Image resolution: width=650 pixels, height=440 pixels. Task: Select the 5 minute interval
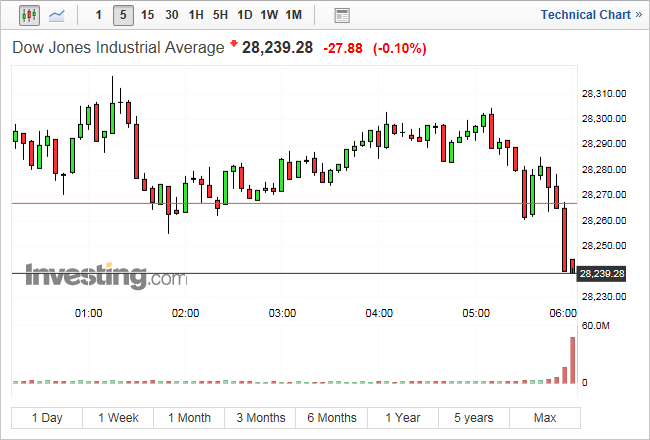(x=123, y=15)
